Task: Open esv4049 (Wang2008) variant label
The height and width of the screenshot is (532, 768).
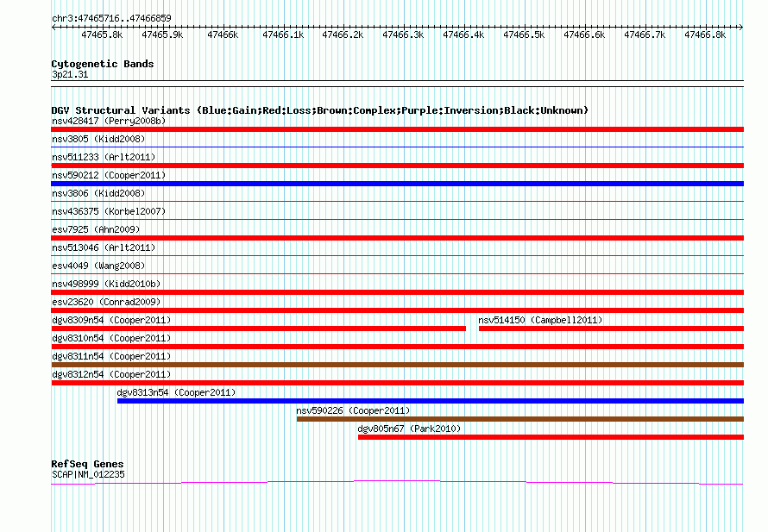Action: [98, 266]
